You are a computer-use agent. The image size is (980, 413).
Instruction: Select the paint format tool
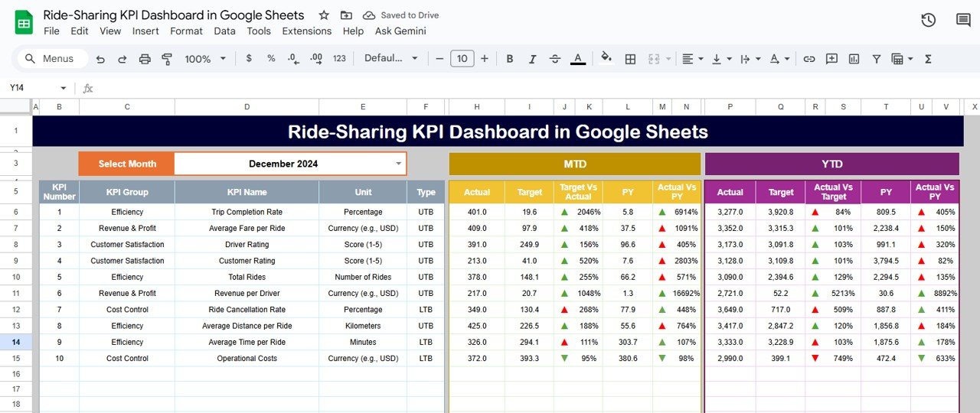point(167,59)
